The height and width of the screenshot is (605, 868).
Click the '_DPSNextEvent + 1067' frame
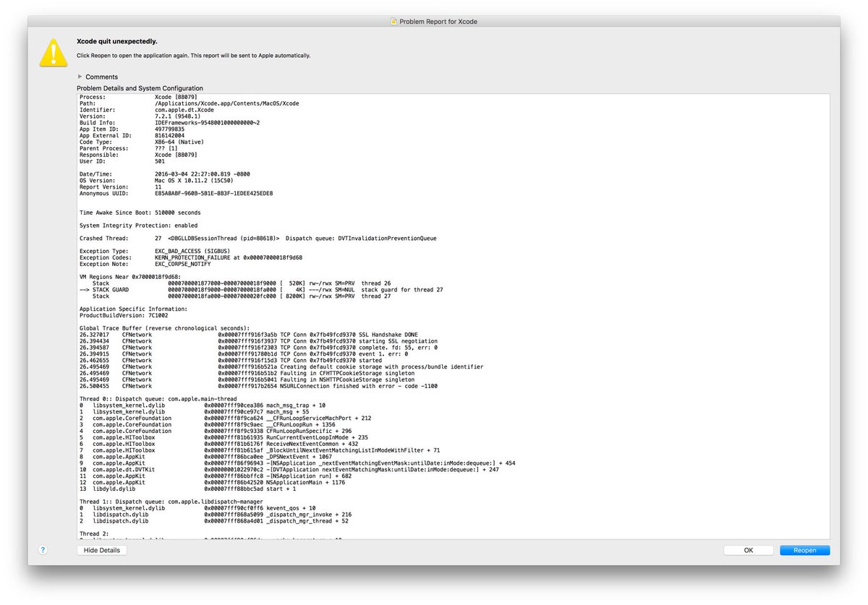pos(205,458)
